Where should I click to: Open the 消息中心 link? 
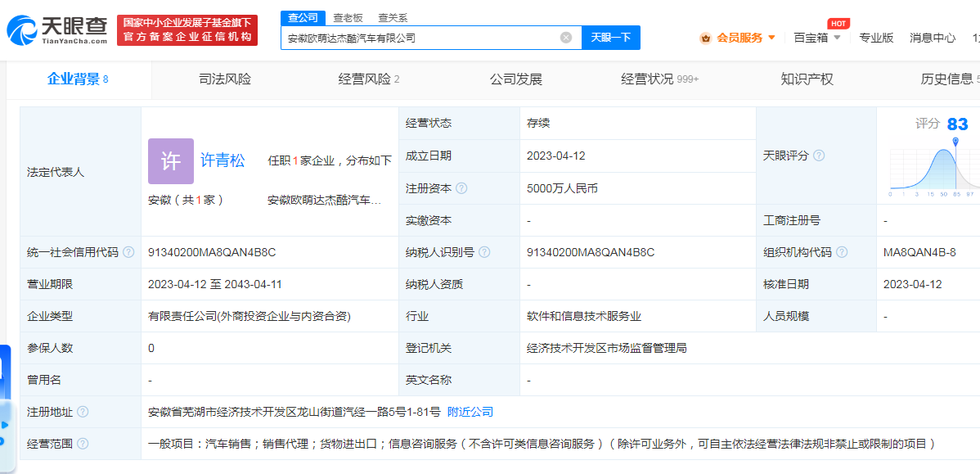tap(933, 38)
